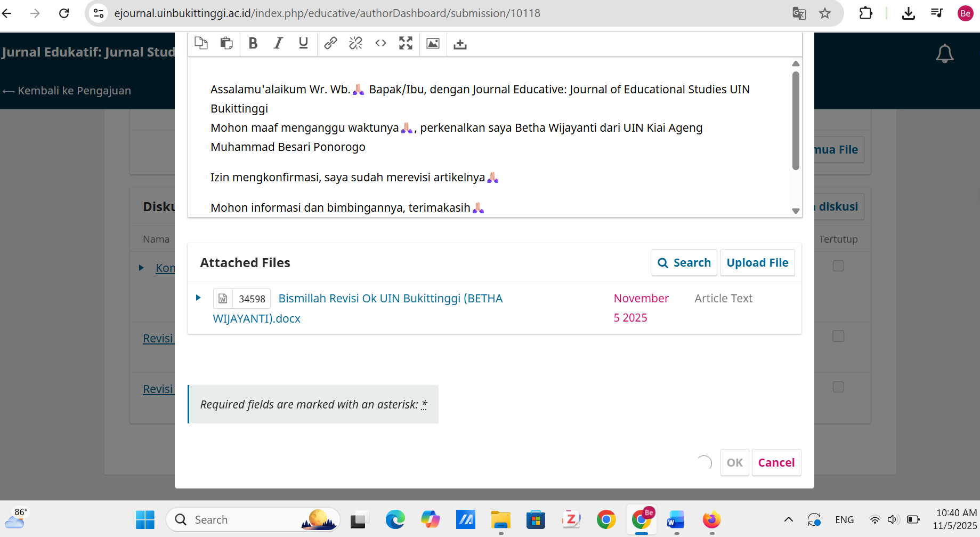Open Microsoft Word from the taskbar
Screen dimensions: 980x537
(676, 519)
